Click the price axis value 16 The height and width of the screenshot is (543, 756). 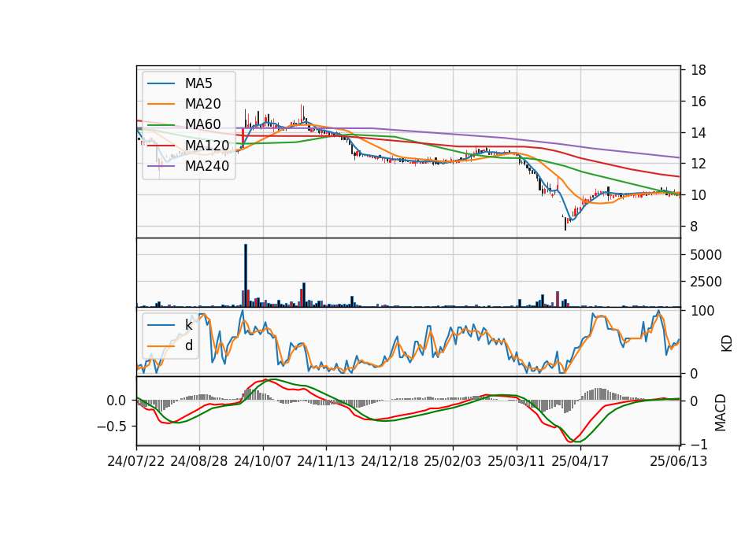pyautogui.click(x=699, y=102)
